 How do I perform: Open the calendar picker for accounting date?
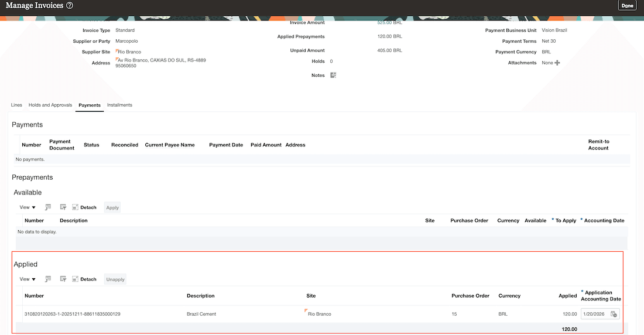[614, 314]
